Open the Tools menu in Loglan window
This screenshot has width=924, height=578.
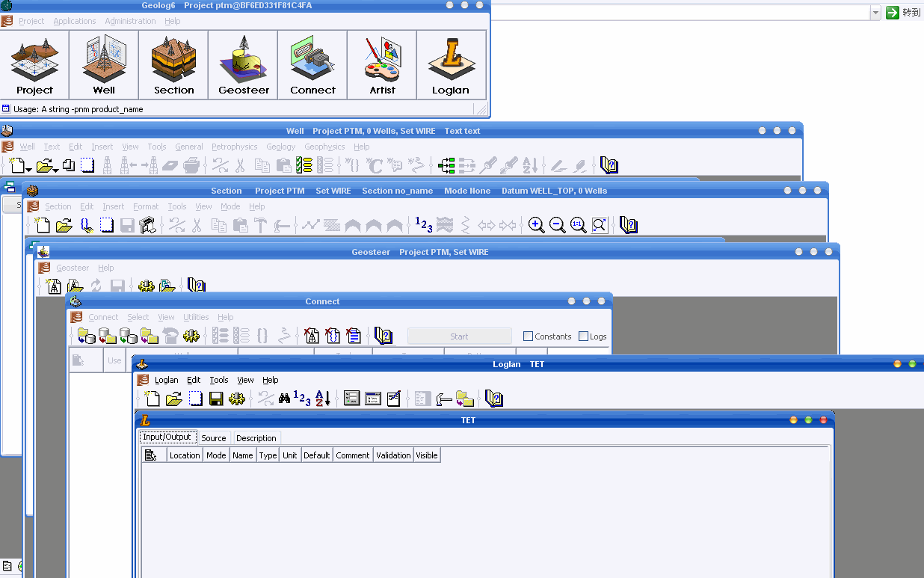219,380
